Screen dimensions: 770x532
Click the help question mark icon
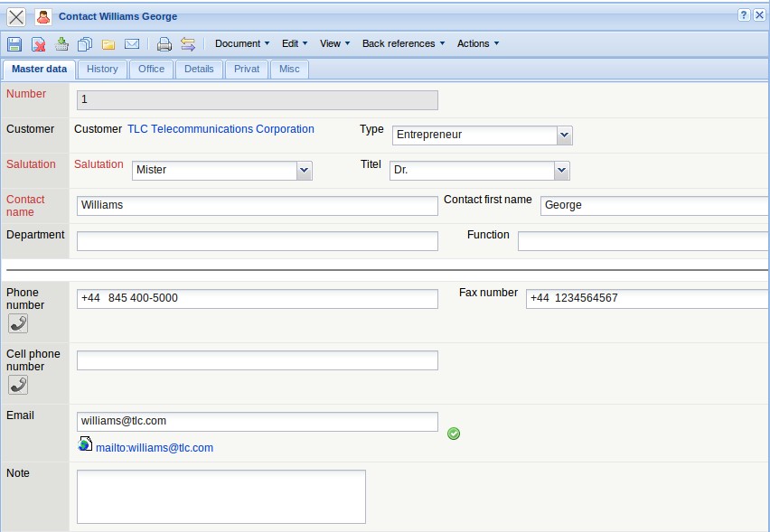pyautogui.click(x=744, y=15)
